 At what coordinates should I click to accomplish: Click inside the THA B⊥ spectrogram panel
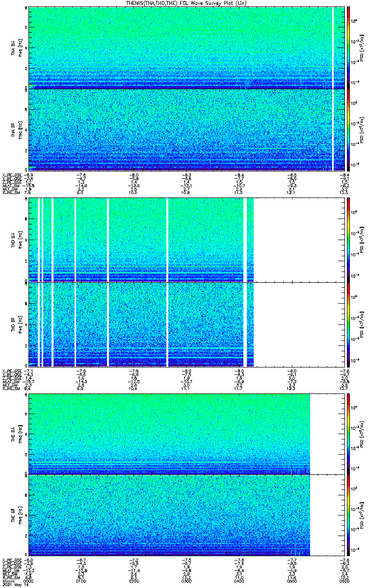point(187,48)
